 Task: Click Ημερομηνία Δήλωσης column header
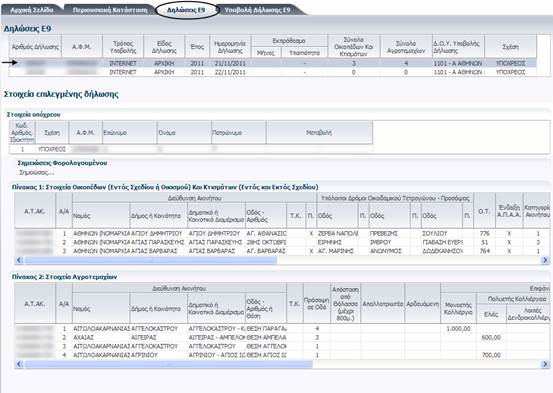[x=230, y=46]
